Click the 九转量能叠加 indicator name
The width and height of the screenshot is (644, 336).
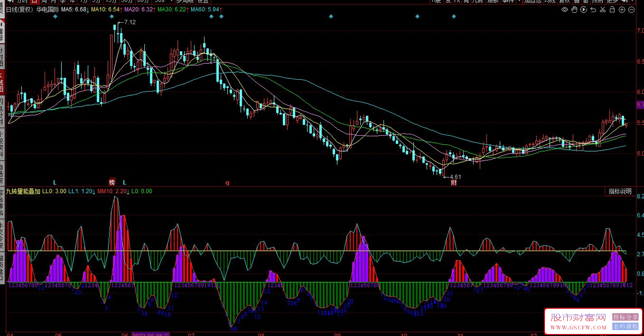[x=23, y=191]
